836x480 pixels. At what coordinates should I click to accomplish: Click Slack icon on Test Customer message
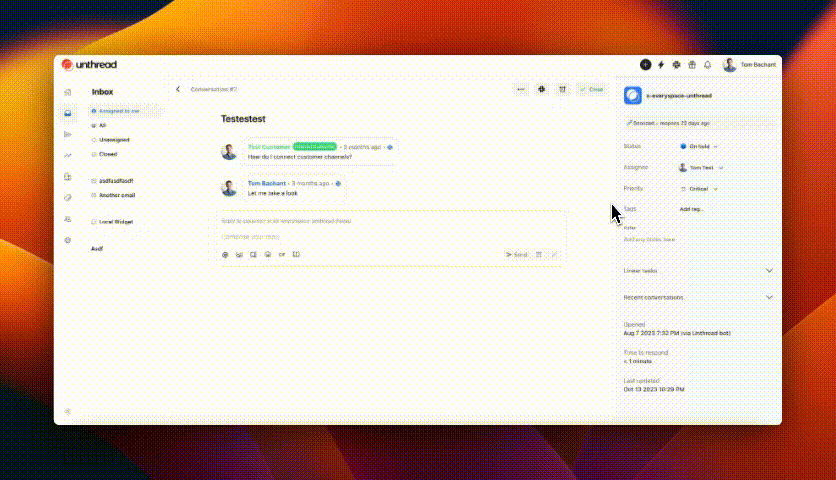pyautogui.click(x=390, y=147)
